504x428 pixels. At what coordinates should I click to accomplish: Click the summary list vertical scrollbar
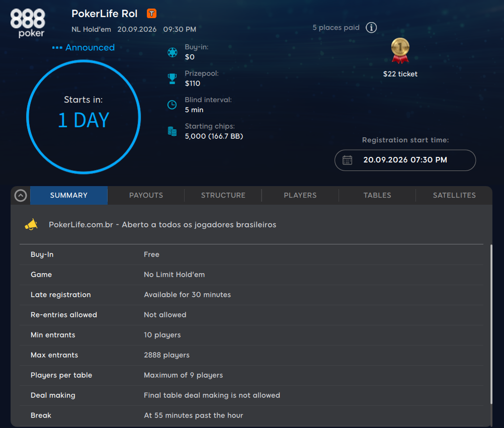click(x=491, y=324)
